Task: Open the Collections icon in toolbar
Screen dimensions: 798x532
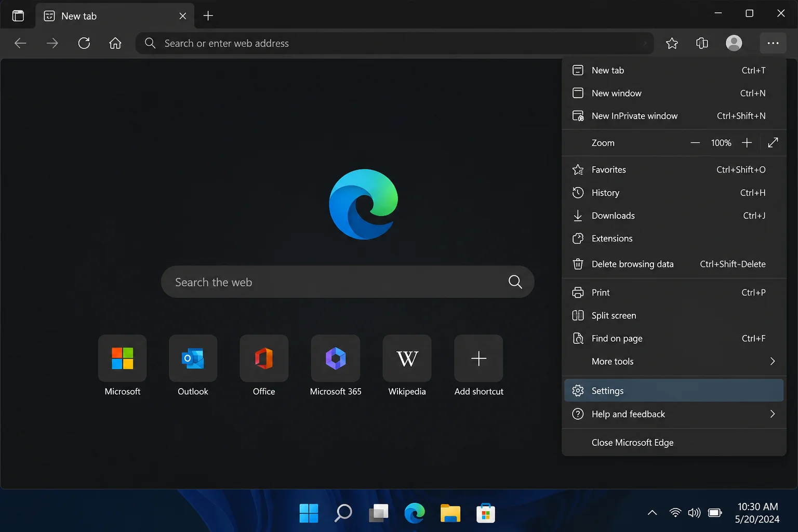Action: point(702,43)
